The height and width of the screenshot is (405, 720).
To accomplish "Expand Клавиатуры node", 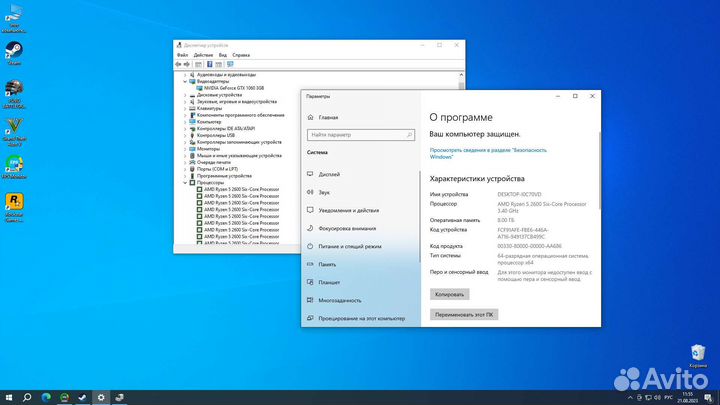I will (185, 108).
